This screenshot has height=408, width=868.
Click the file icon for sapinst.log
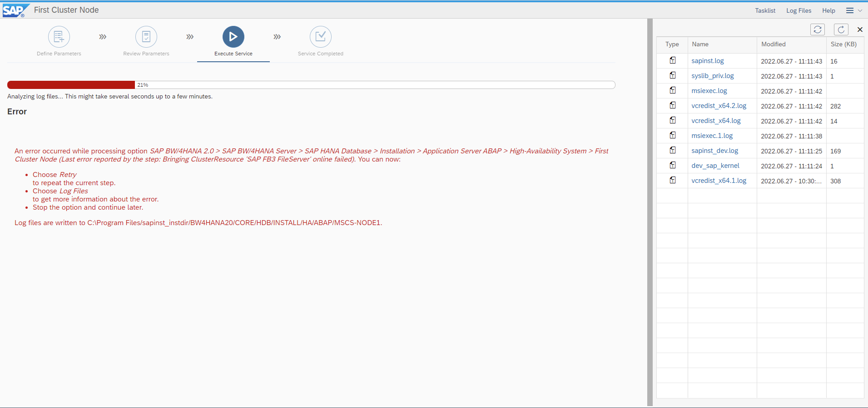pyautogui.click(x=673, y=60)
